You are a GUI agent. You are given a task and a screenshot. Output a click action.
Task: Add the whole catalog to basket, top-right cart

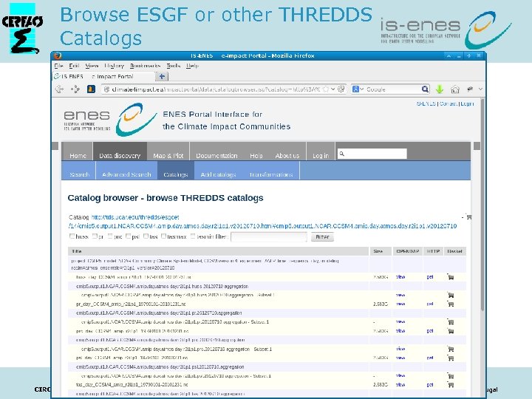pyautogui.click(x=469, y=216)
